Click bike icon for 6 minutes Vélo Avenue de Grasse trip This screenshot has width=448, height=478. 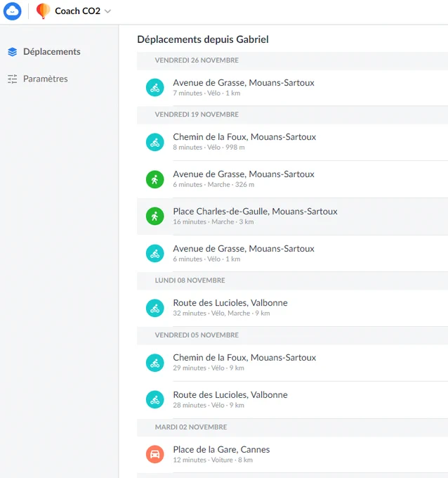tap(155, 253)
